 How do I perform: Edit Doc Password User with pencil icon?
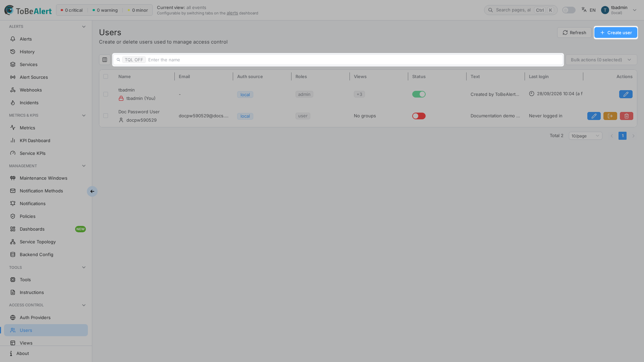coord(594,116)
